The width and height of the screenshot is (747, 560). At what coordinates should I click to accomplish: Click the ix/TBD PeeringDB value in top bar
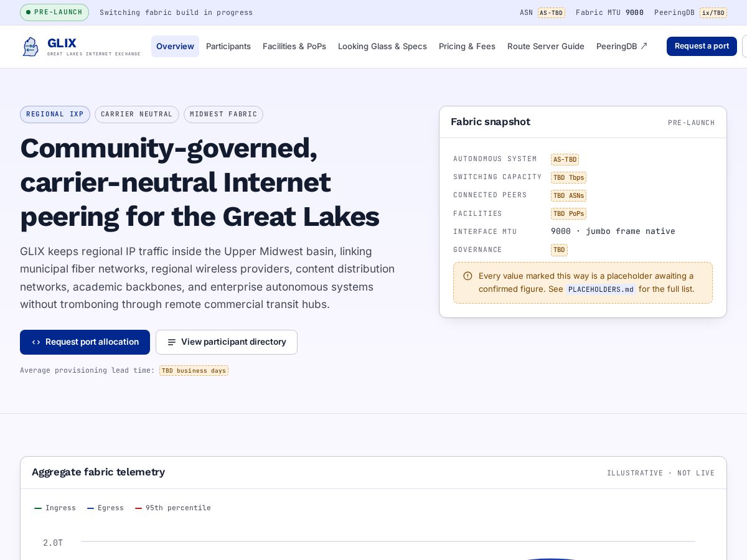(713, 12)
